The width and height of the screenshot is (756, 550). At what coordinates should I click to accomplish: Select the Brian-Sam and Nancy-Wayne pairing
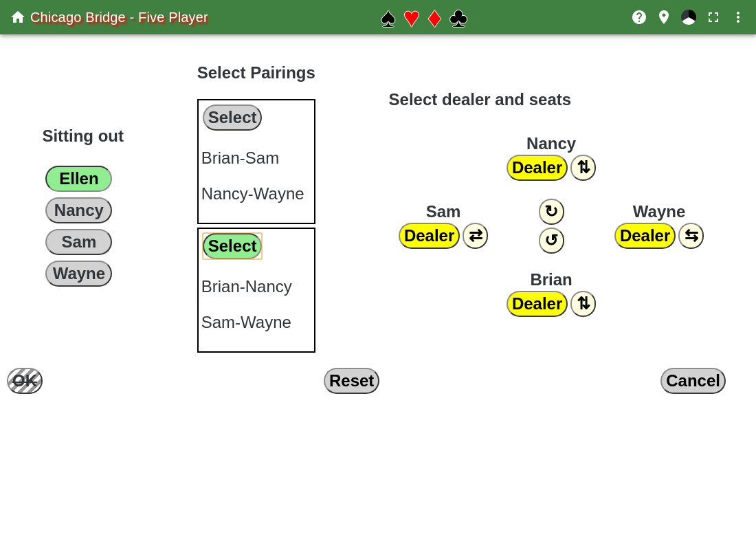click(232, 118)
